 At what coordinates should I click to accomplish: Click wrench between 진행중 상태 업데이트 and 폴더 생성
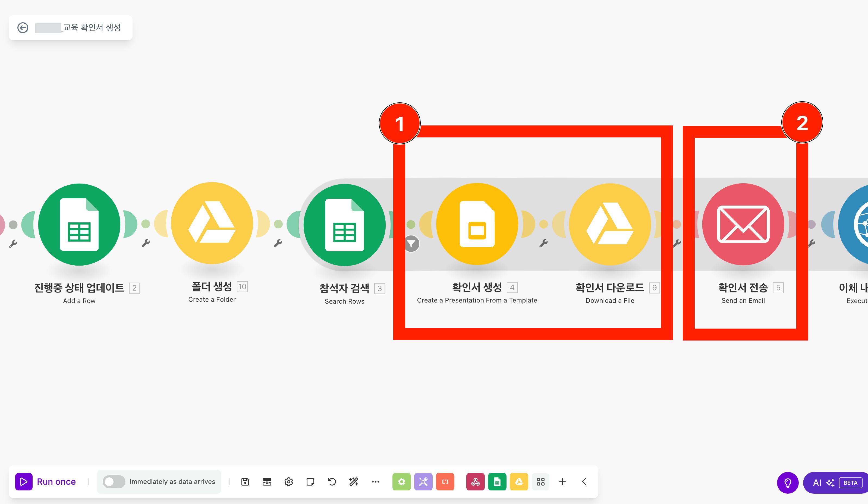point(146,243)
